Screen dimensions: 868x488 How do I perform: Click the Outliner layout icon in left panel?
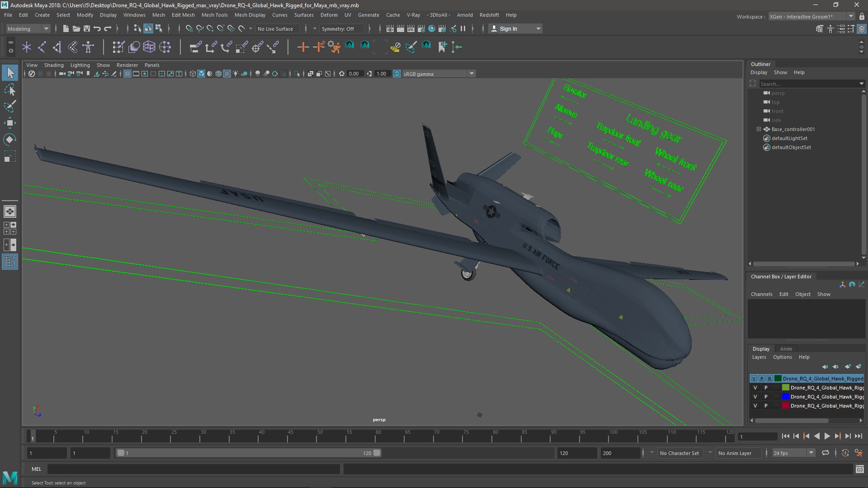coord(10,262)
